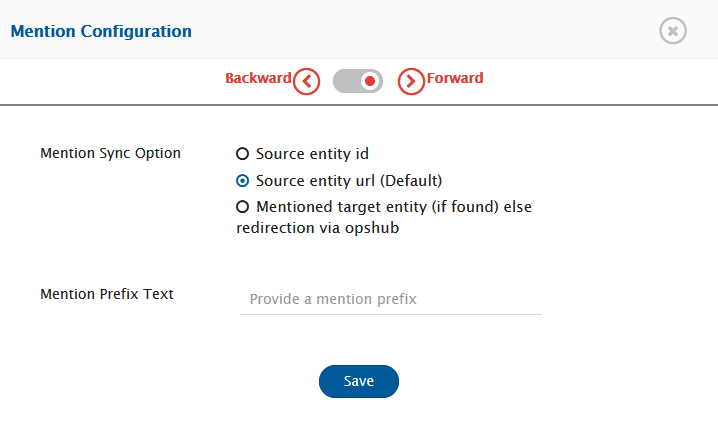Click the Mention Prefix Text label

107,294
